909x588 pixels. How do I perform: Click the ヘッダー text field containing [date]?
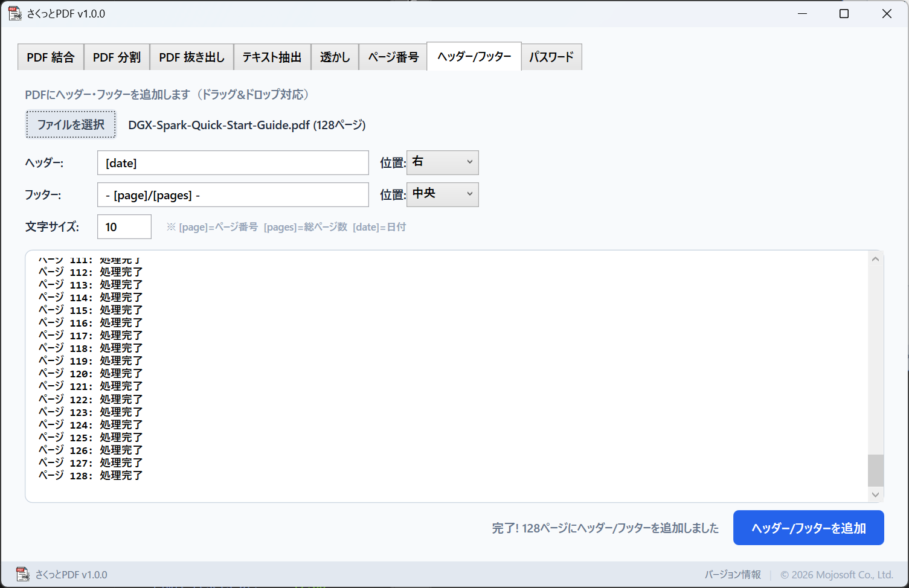(233, 163)
